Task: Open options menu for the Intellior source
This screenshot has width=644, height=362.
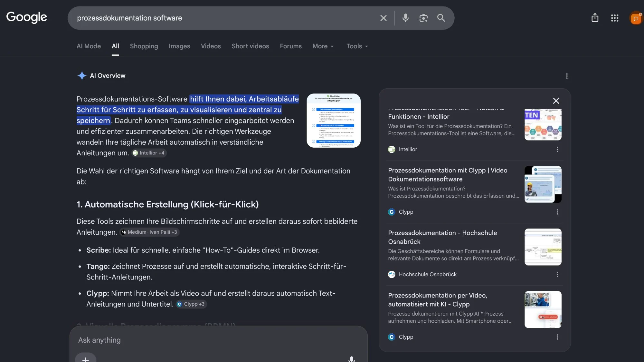Action: (x=557, y=149)
